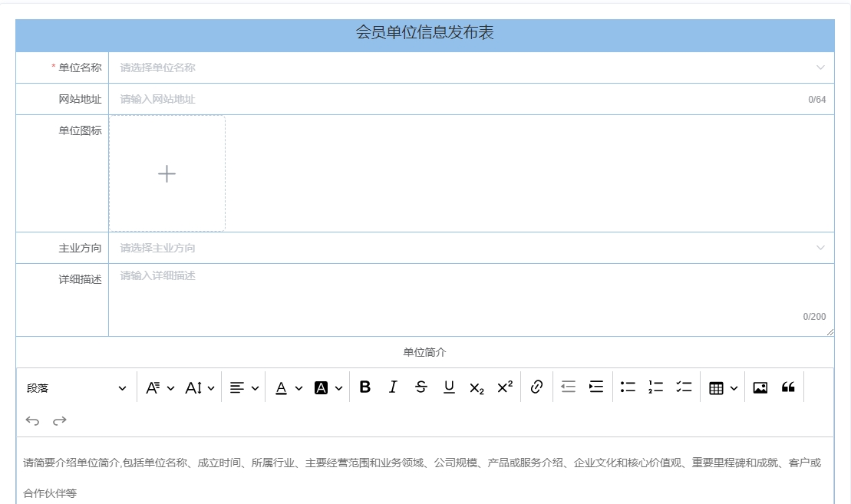Insert a block quote

click(x=788, y=387)
